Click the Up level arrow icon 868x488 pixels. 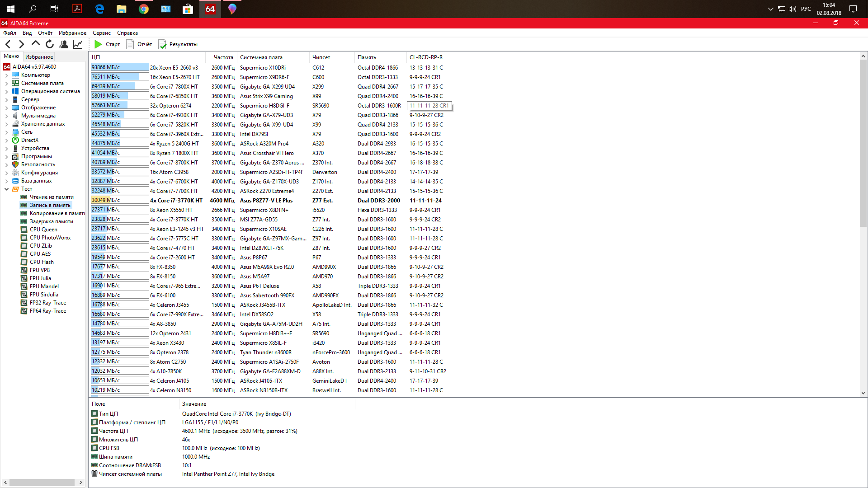36,43
